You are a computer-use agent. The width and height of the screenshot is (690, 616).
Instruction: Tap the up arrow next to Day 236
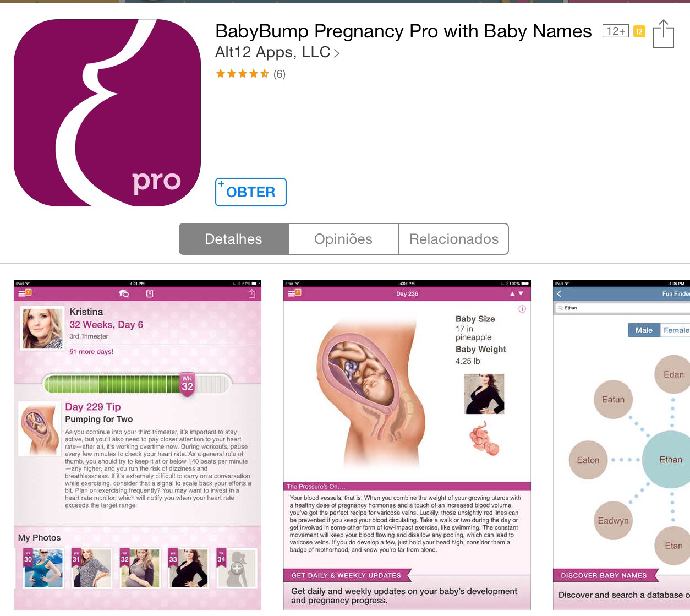tap(512, 294)
